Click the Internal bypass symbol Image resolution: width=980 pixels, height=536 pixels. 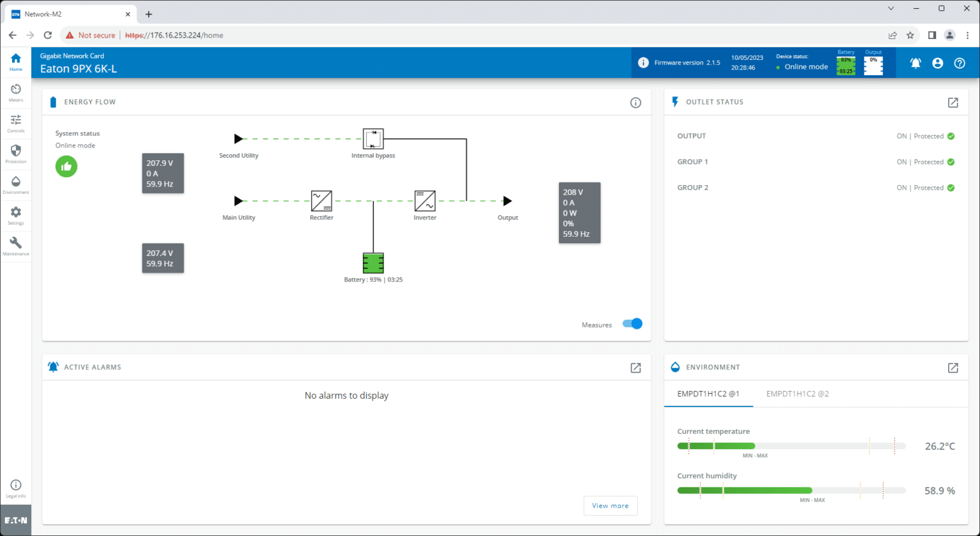(x=373, y=138)
